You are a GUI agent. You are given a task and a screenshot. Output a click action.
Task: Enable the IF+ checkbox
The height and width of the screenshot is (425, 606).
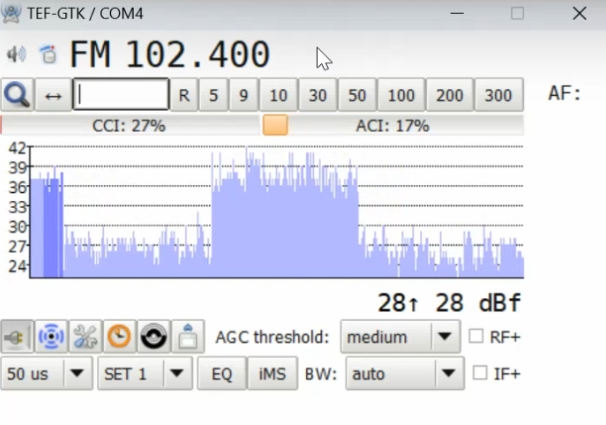point(480,373)
